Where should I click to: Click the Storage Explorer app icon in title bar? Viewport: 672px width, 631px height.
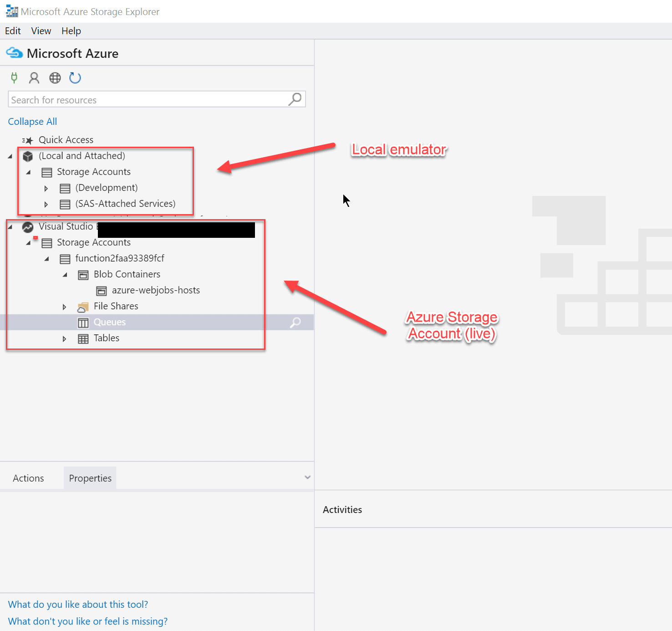pos(12,11)
